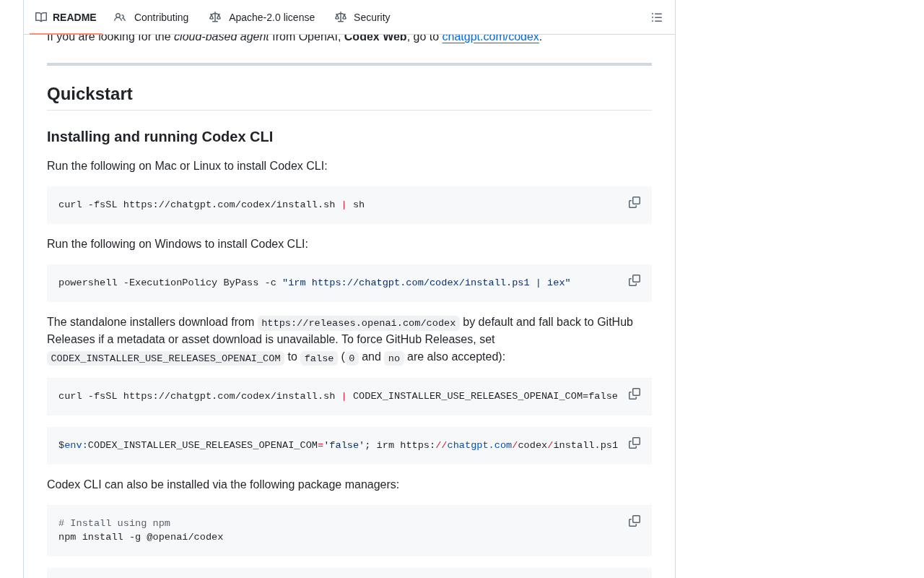Click the inline code value false
Image resolution: width=924 pixels, height=578 pixels.
click(319, 358)
